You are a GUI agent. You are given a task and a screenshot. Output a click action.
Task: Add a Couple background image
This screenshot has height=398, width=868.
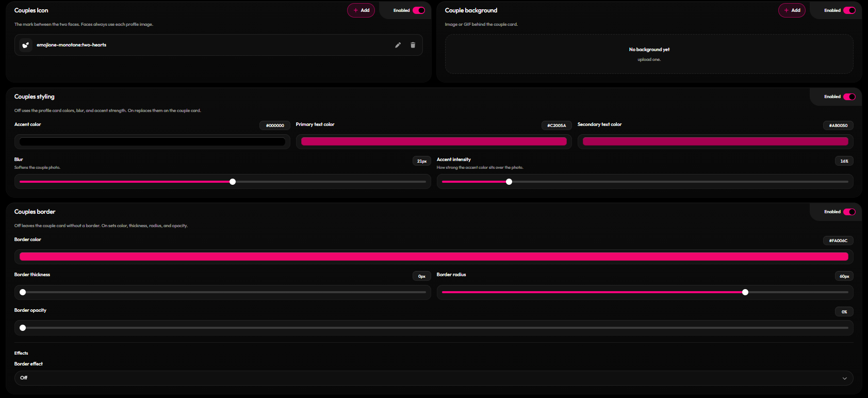(792, 10)
